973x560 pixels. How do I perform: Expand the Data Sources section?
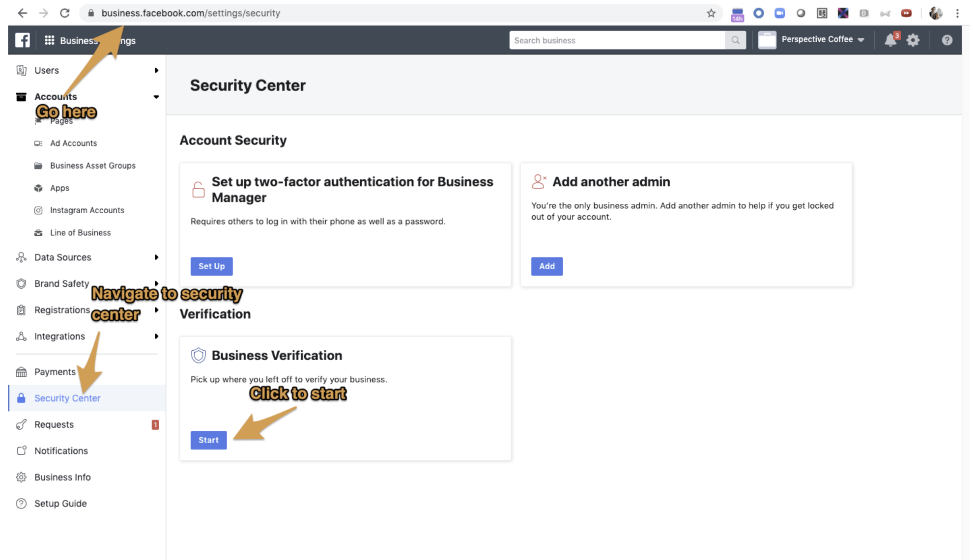[x=156, y=257]
